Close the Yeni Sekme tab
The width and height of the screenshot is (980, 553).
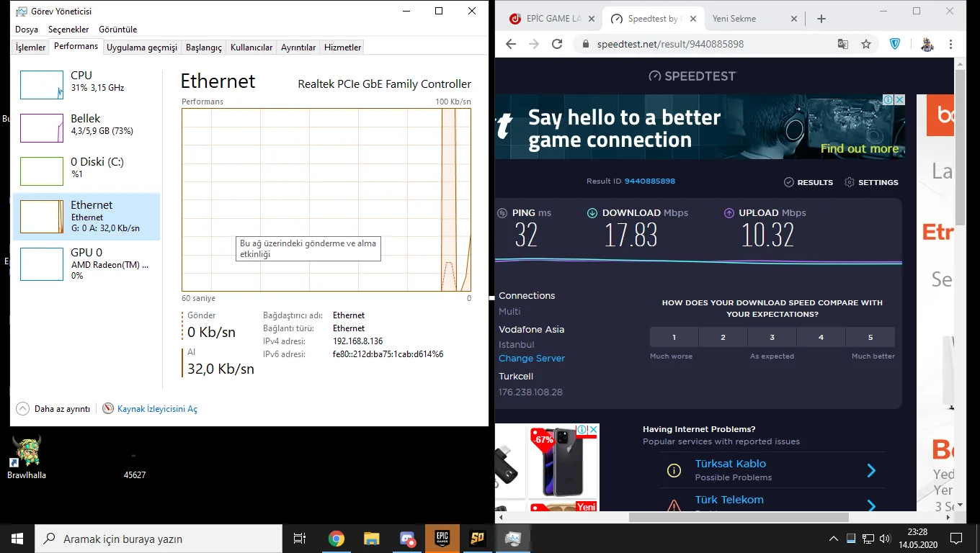[x=794, y=19]
